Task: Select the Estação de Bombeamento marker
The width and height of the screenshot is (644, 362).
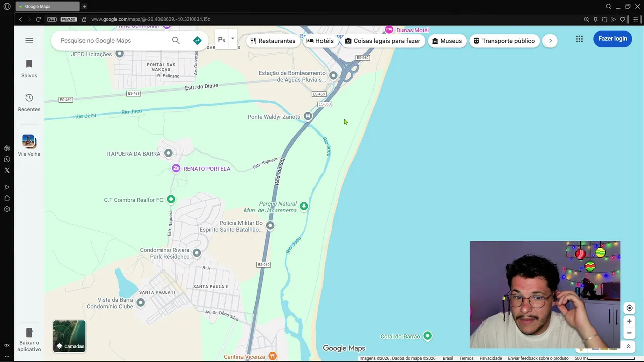Action: coord(333,76)
